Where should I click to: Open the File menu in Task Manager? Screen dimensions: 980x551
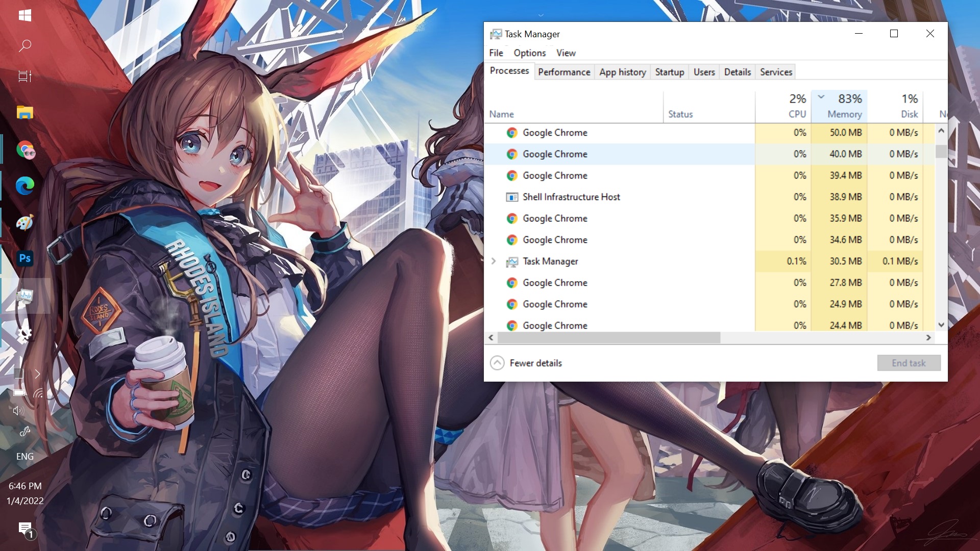496,53
